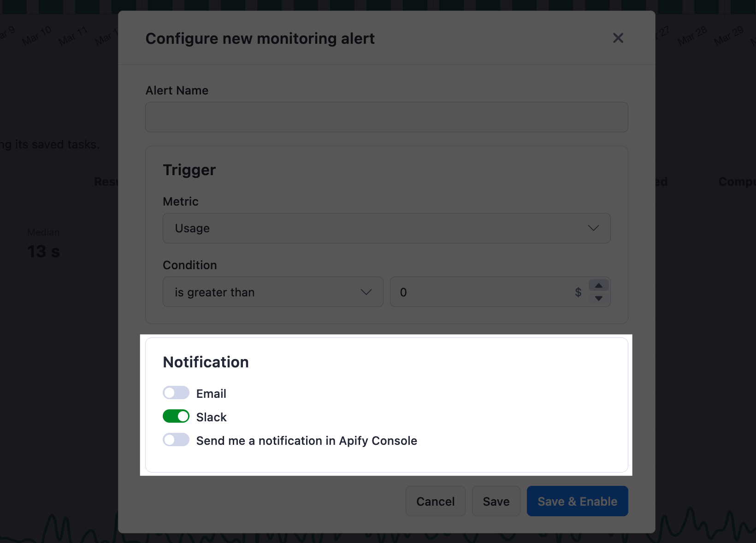Save the alert without enabling it

496,501
